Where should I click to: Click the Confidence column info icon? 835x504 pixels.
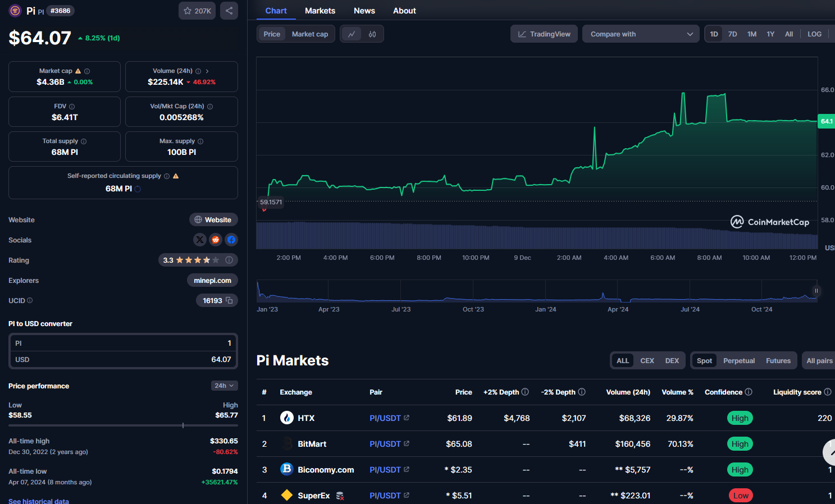pos(749,392)
